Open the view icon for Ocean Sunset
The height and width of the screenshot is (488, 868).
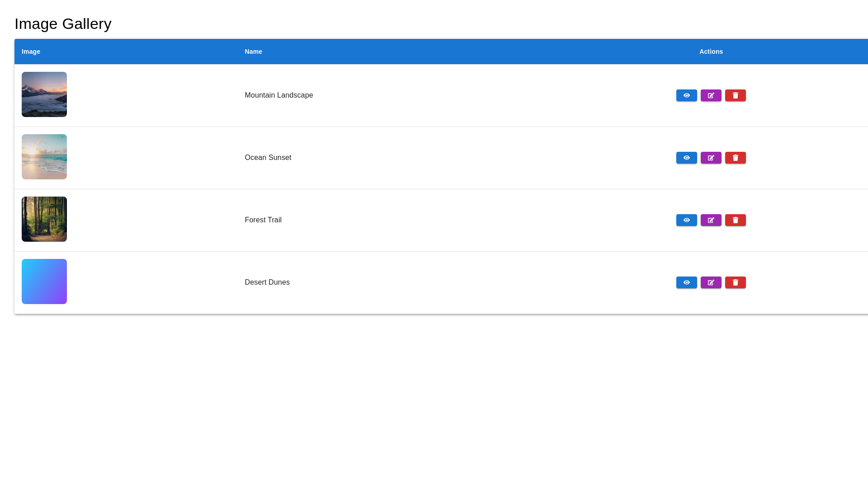pyautogui.click(x=686, y=158)
